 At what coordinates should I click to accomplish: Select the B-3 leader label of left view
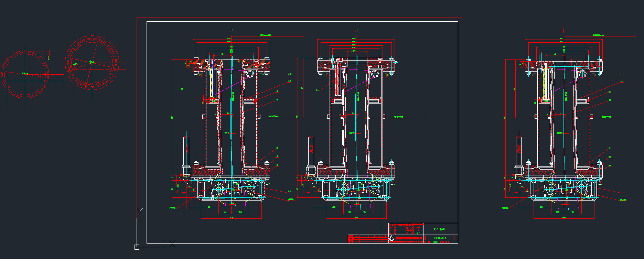[289, 192]
